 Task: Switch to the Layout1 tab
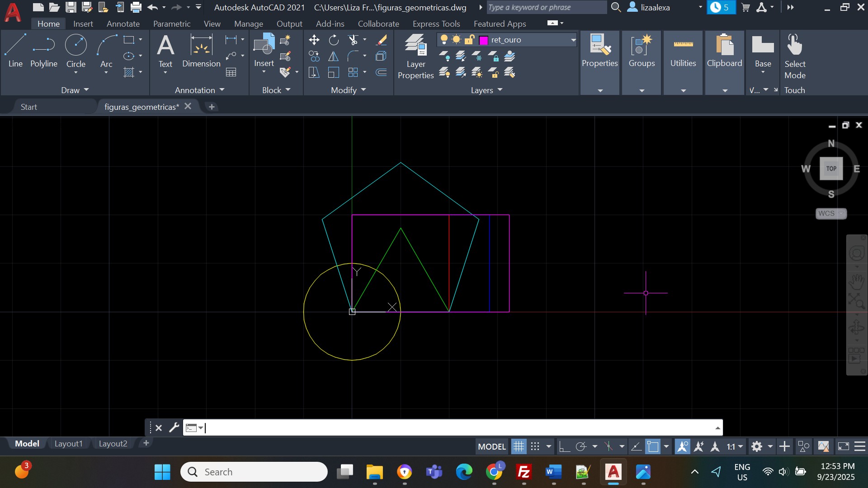click(68, 444)
